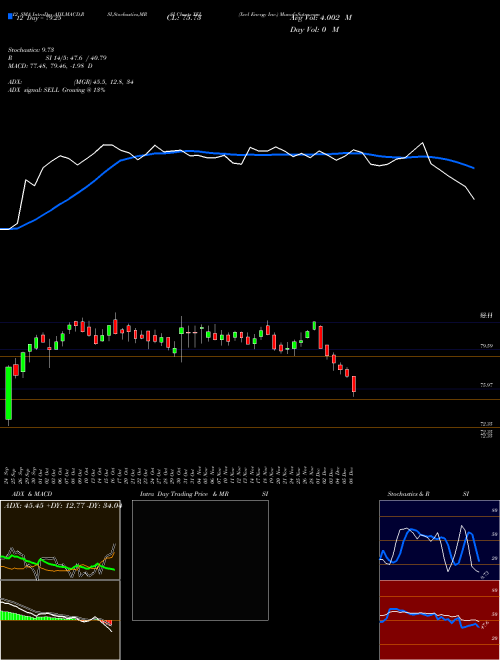Viewport: 500px width, 660px height.
Task: Click the empty Intra Day Trading Price box
Action: coord(200,560)
